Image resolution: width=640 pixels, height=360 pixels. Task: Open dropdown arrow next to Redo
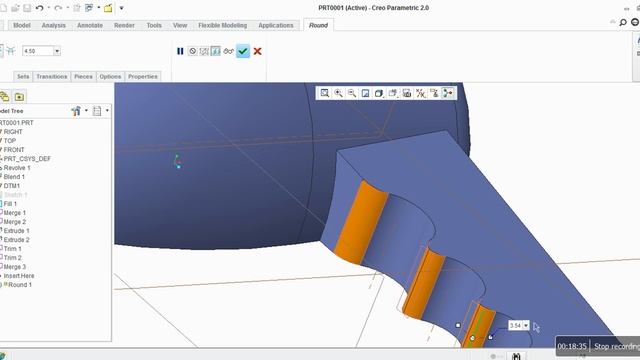point(67,8)
